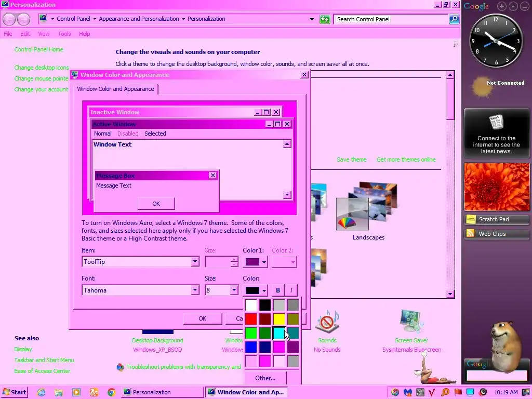Viewport: 532px width, 399px height.
Task: Pick the bright green swatch in palette
Action: 251,333
